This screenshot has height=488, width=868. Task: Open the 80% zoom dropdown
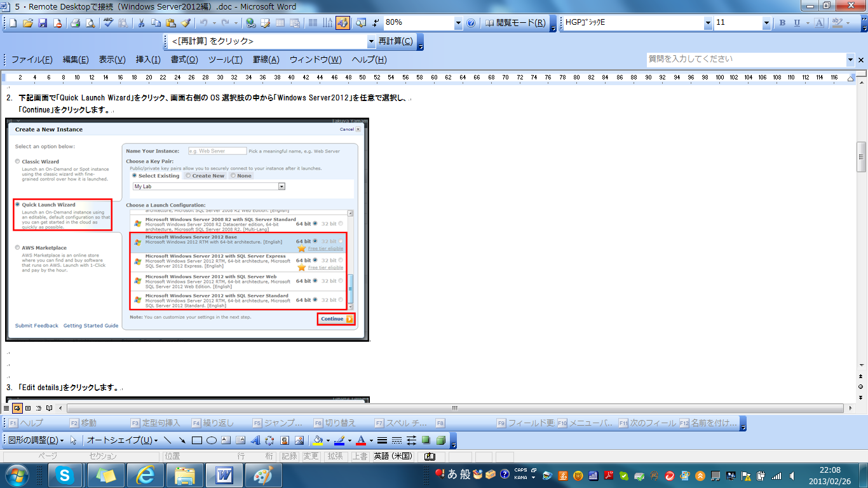459,23
